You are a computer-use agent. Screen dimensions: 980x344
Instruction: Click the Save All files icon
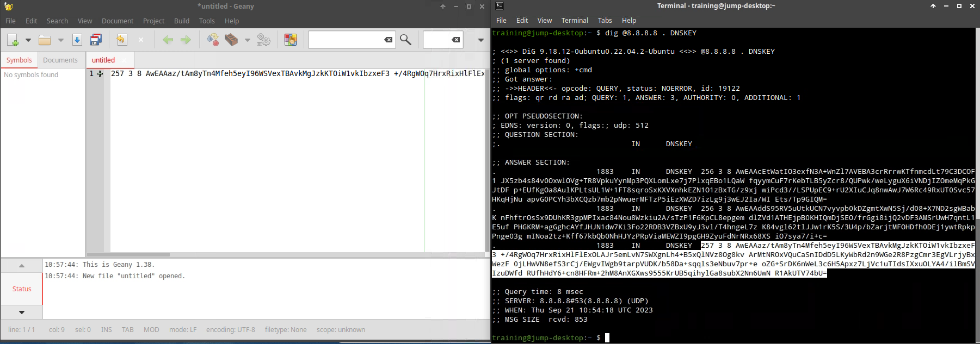(x=96, y=40)
